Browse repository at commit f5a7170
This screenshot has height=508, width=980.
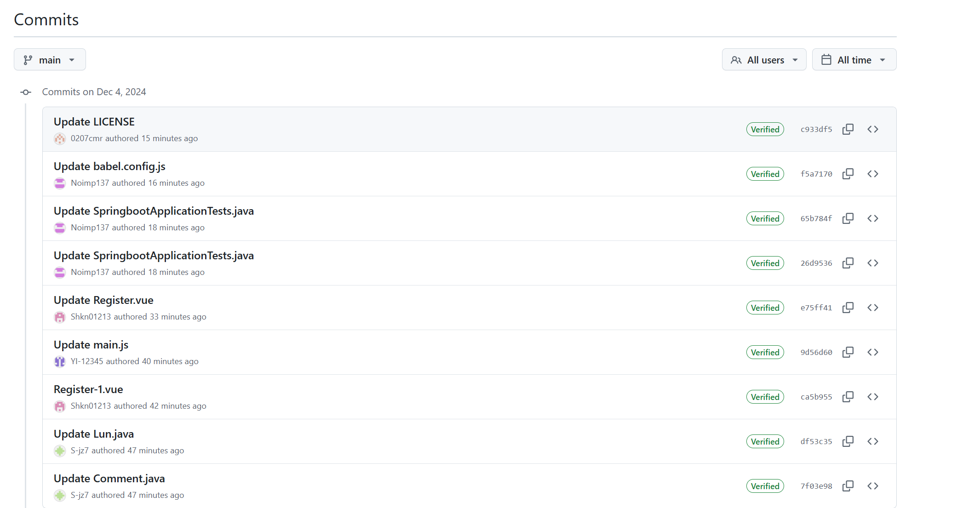coord(872,174)
